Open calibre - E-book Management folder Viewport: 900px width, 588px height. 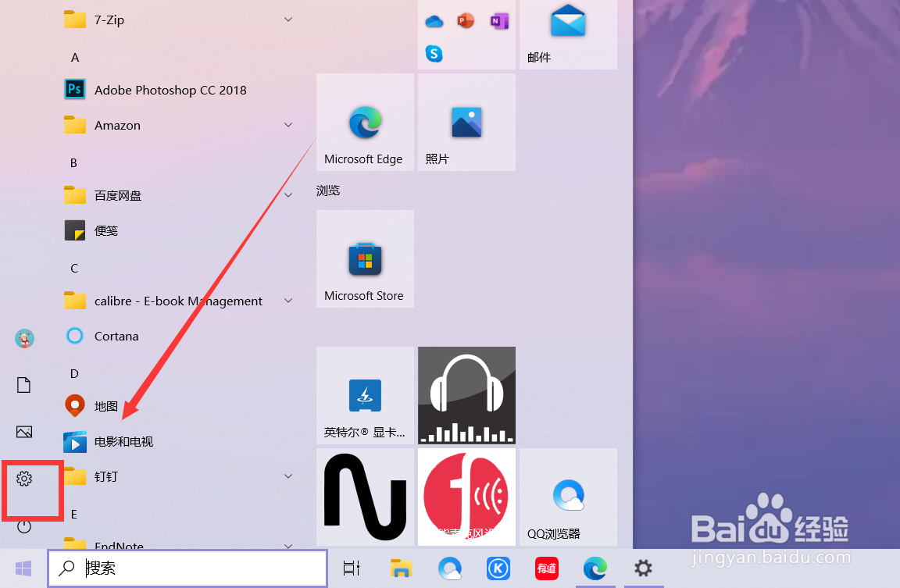(179, 301)
